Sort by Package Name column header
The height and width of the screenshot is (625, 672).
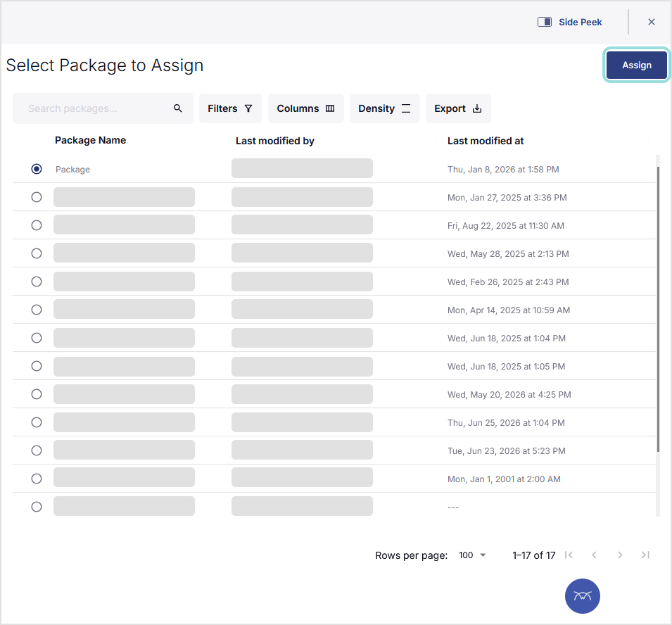click(91, 140)
